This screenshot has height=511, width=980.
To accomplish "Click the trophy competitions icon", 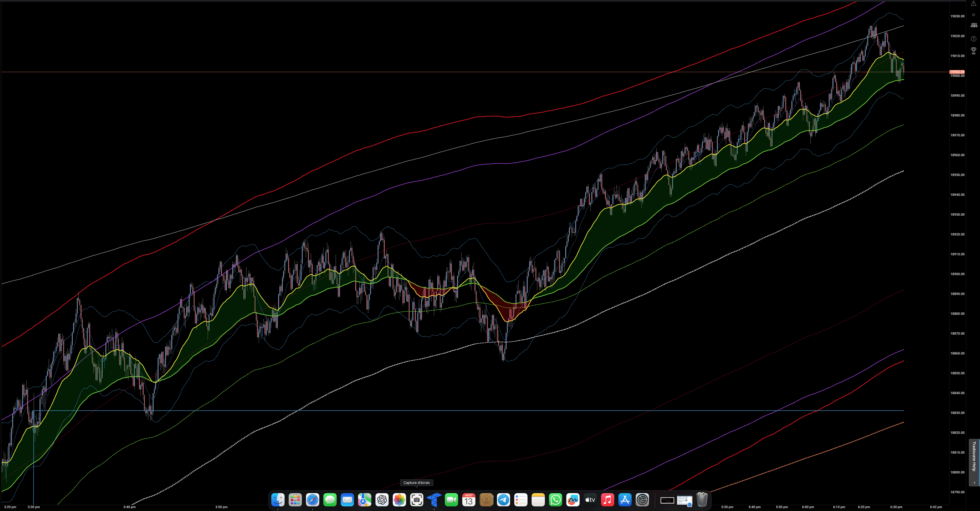I will (x=974, y=50).
